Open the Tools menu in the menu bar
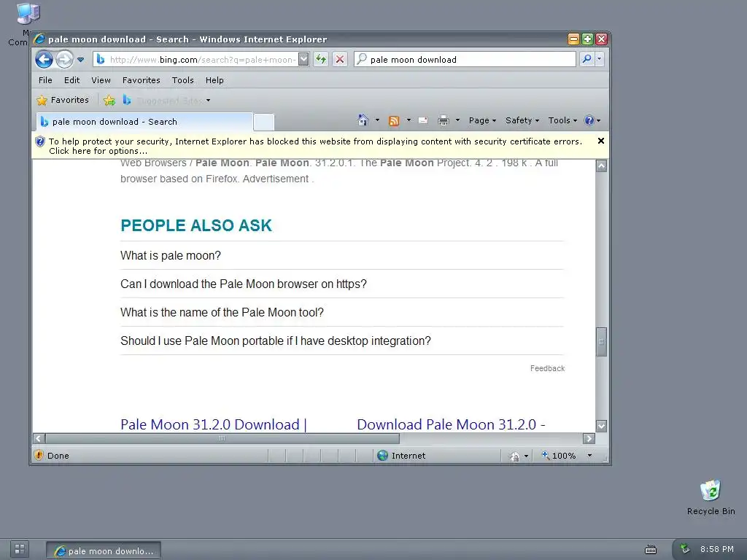This screenshot has width=747, height=560. pyautogui.click(x=183, y=80)
